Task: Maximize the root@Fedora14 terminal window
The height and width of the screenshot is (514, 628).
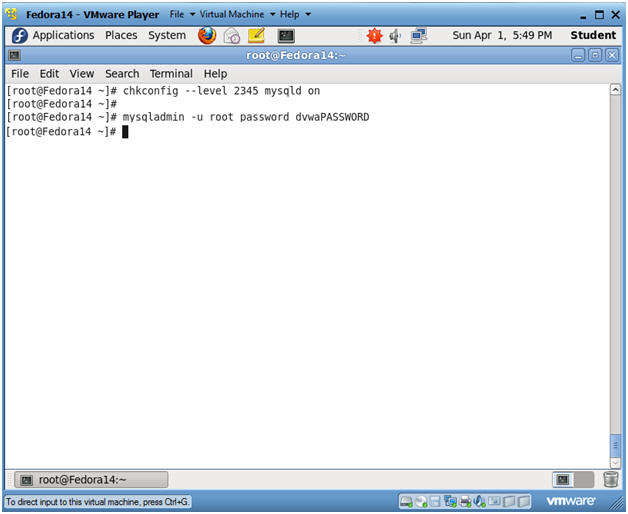Action: (x=595, y=55)
